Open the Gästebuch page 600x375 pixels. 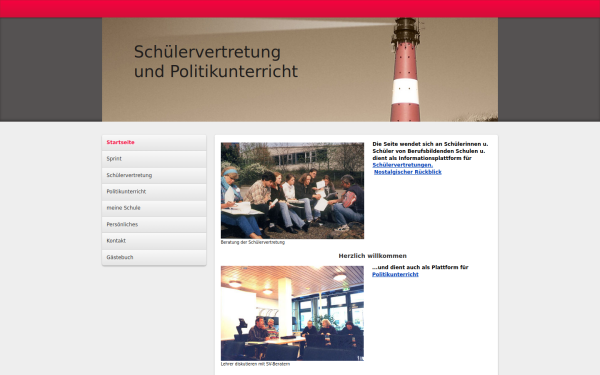point(154,258)
